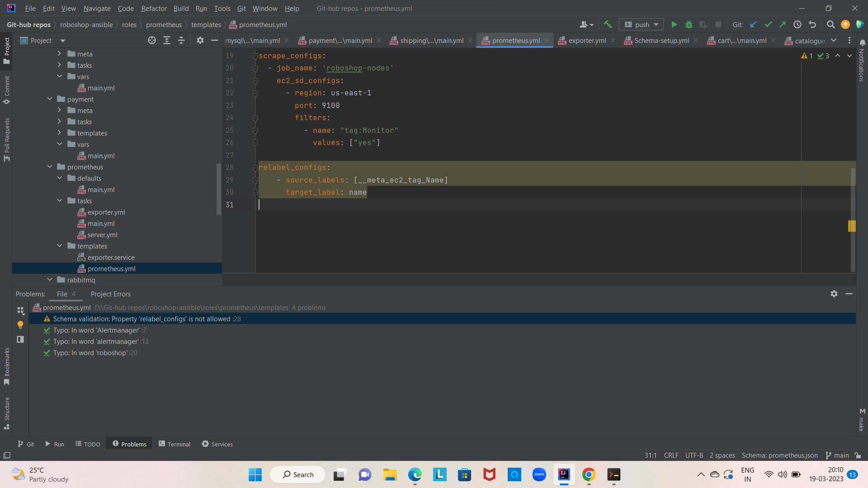Screen dimensions: 868x488
Task: Run the current configuration with the play icon
Action: [674, 24]
